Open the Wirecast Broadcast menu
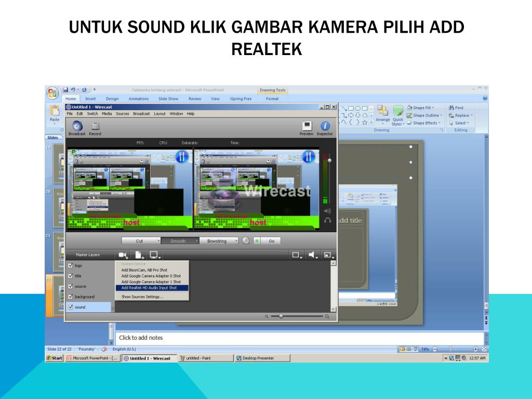 pos(141,114)
